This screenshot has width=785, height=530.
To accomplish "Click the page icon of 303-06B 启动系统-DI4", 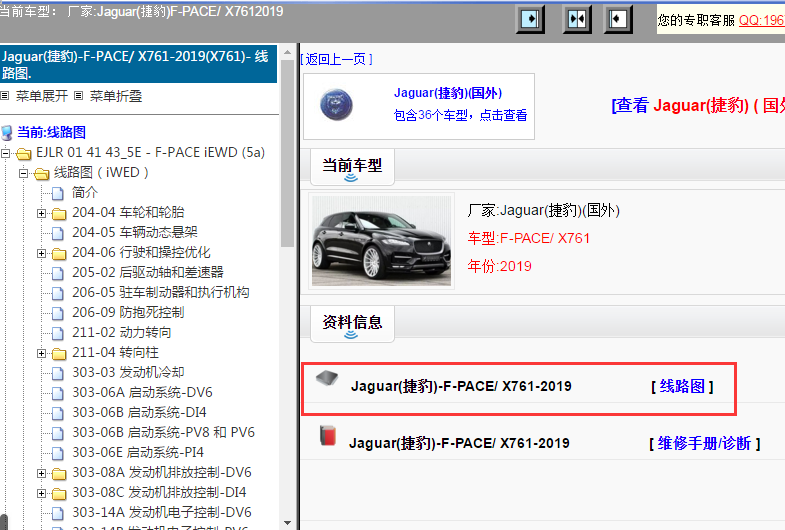I will 58,413.
